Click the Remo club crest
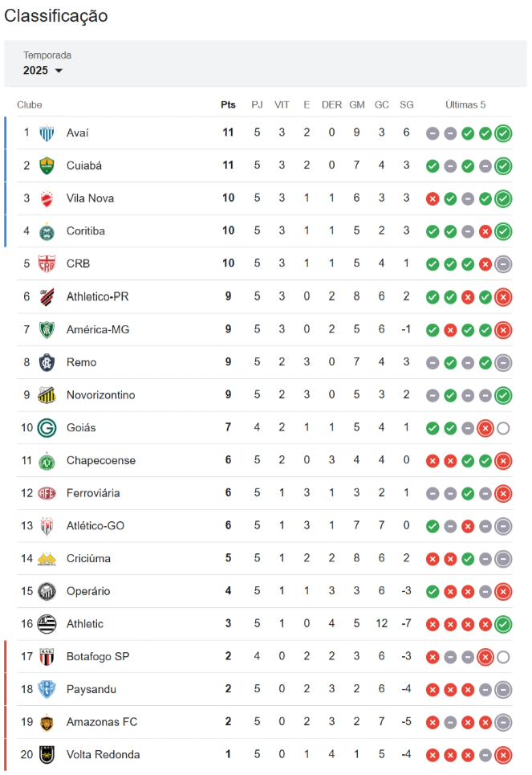532x775 pixels. point(47,362)
